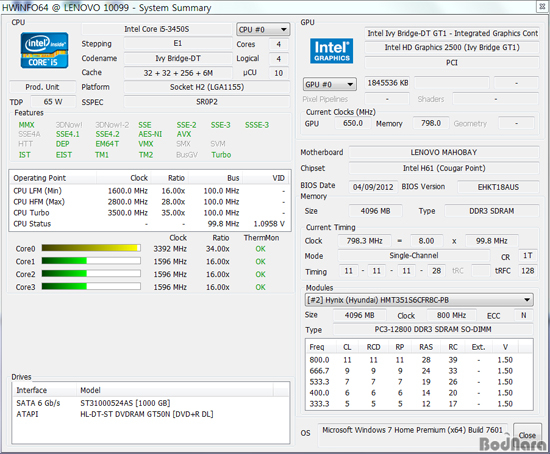This screenshot has height=454, width=550.
Task: Select the 800.0 frequency timing row
Action: tap(420, 360)
